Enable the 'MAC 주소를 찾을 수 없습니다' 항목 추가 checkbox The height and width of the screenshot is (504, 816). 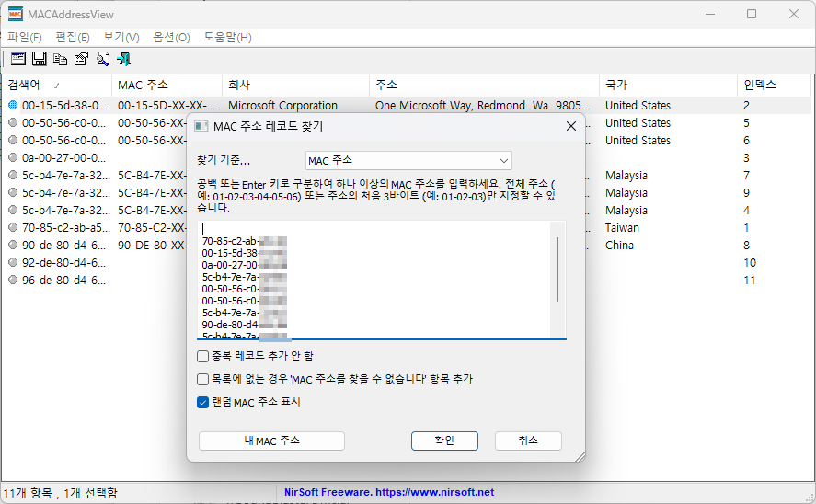203,379
